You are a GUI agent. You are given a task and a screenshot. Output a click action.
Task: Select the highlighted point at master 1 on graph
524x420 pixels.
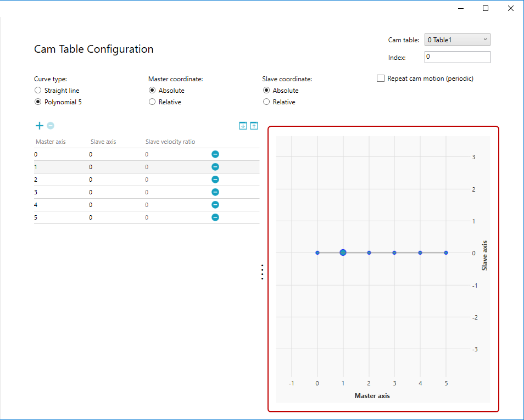pyautogui.click(x=343, y=253)
